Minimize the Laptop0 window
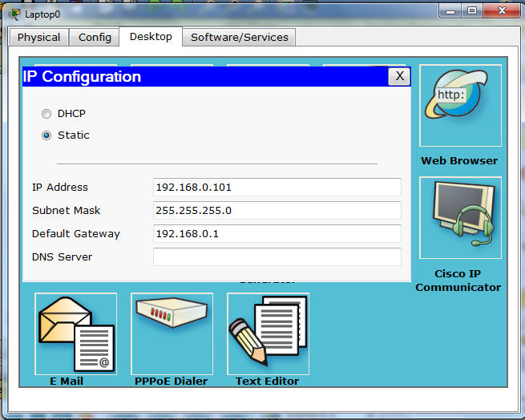The image size is (525, 420). (450, 10)
